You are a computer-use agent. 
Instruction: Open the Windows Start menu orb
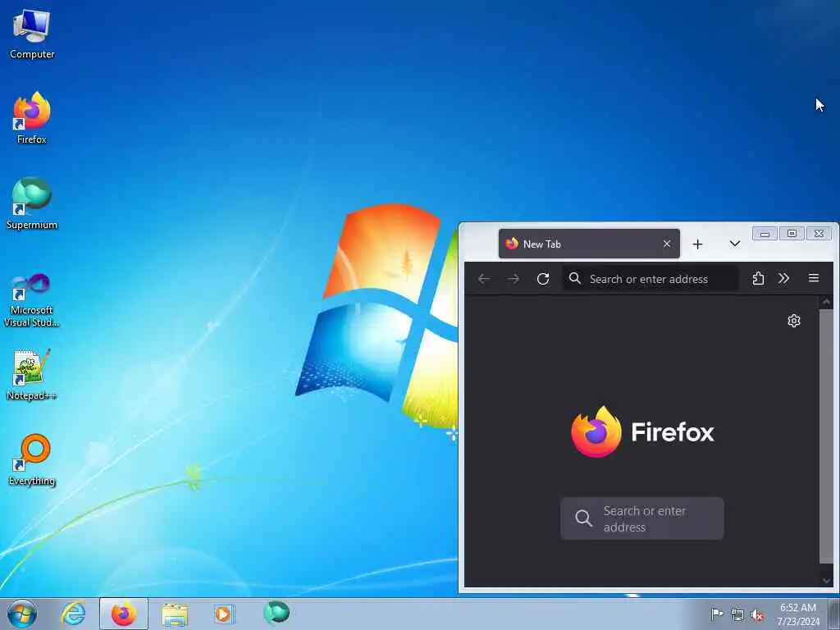coord(22,614)
